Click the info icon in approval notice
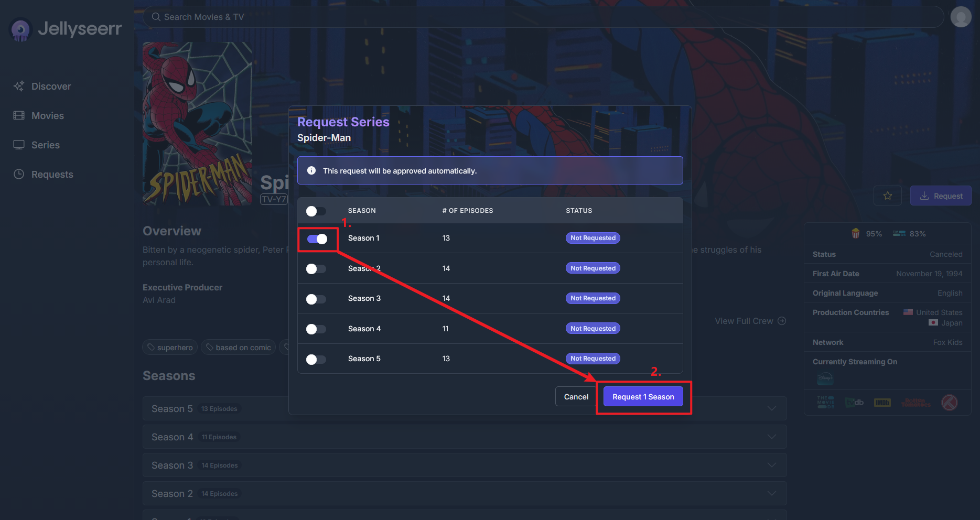The image size is (980, 520). (x=311, y=171)
